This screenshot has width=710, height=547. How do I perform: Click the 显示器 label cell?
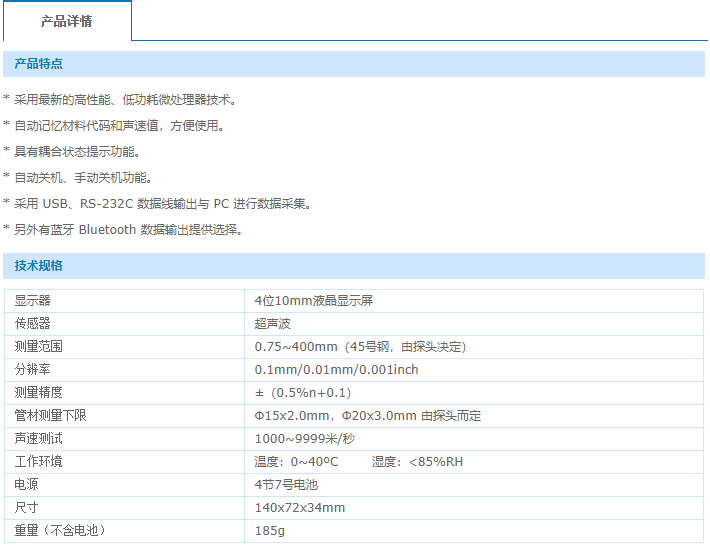pos(32,300)
